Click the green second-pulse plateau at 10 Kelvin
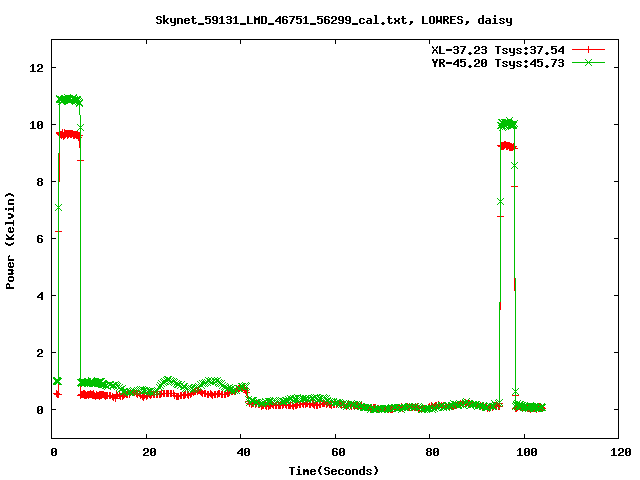This screenshot has width=640, height=480. coord(507,124)
